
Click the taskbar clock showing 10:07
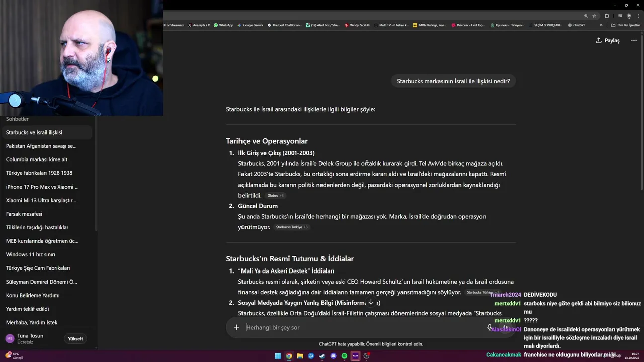click(x=631, y=356)
